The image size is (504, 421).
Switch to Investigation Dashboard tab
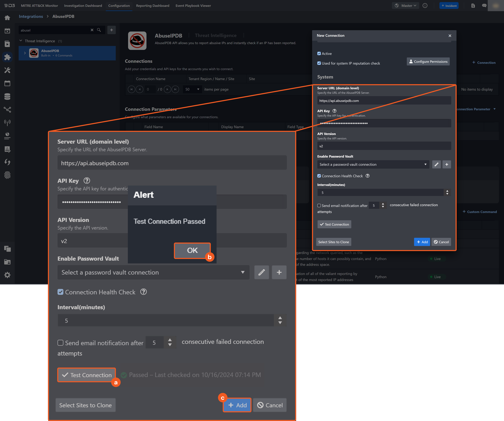tap(83, 6)
